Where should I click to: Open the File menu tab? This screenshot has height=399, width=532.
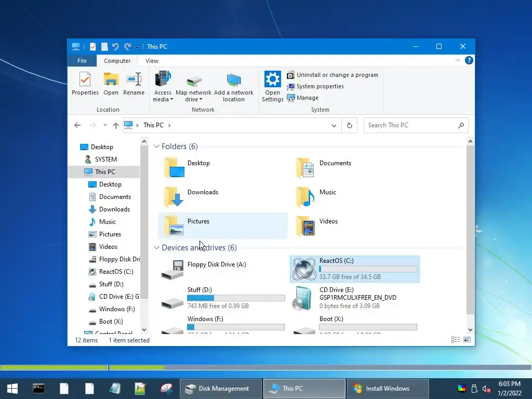[x=82, y=61]
